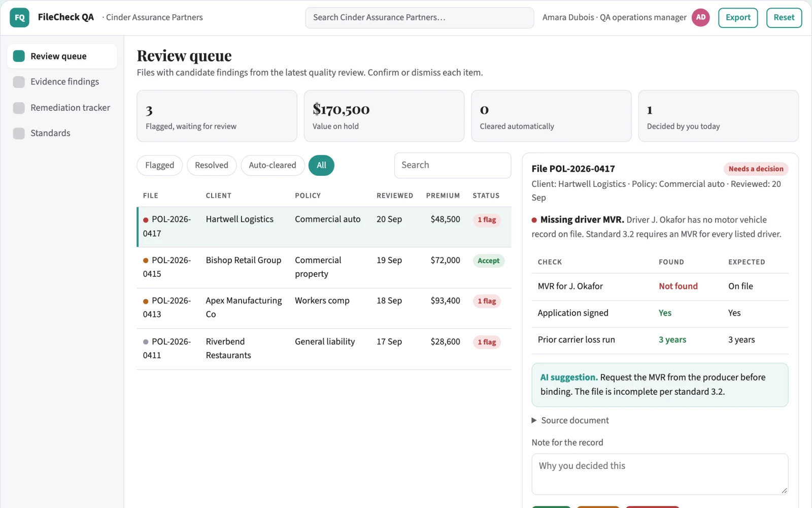Viewport: 812px width, 508px height.
Task: Focus the Search Cinder Assurance Partners field
Action: pos(419,17)
